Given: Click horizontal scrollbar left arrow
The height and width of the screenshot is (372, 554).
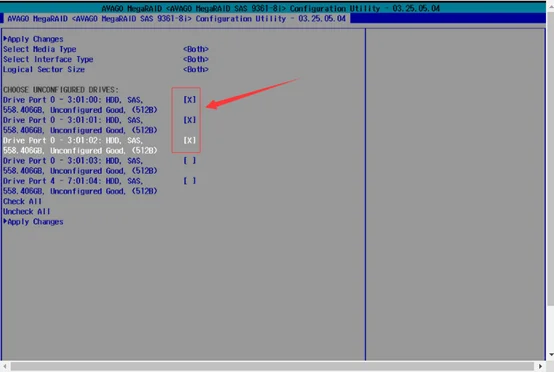Looking at the screenshot, I should click(5, 366).
